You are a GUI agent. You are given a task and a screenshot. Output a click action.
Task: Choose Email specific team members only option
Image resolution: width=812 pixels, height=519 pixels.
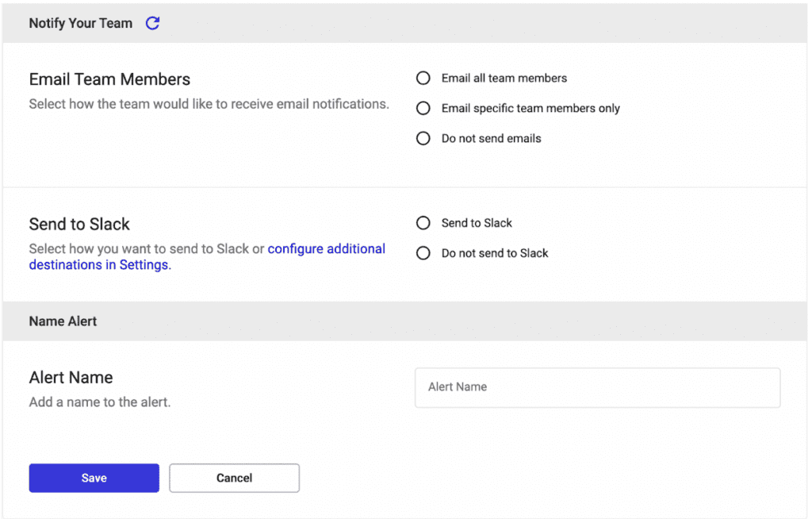coord(423,108)
